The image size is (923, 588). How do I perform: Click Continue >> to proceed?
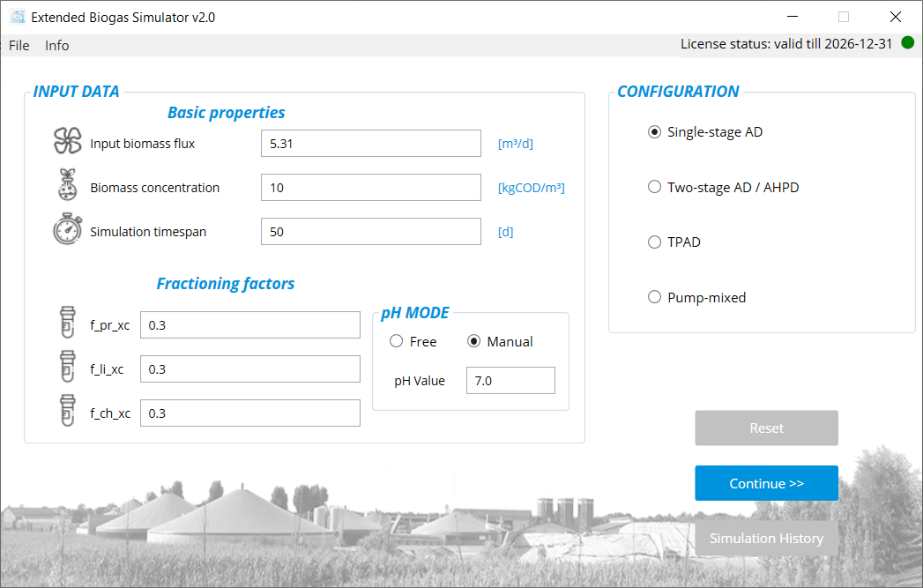click(x=766, y=483)
